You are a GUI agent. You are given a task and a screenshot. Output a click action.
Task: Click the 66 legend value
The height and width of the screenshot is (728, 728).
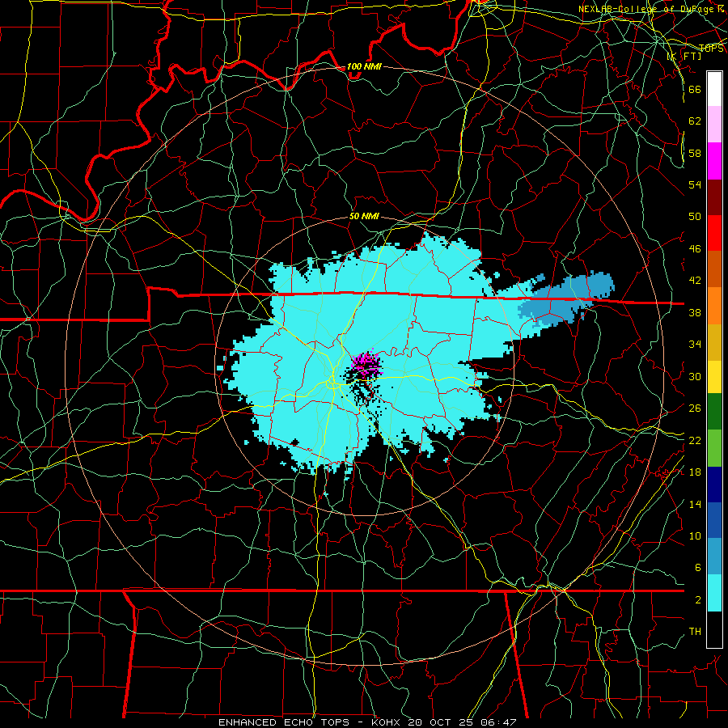click(x=695, y=89)
